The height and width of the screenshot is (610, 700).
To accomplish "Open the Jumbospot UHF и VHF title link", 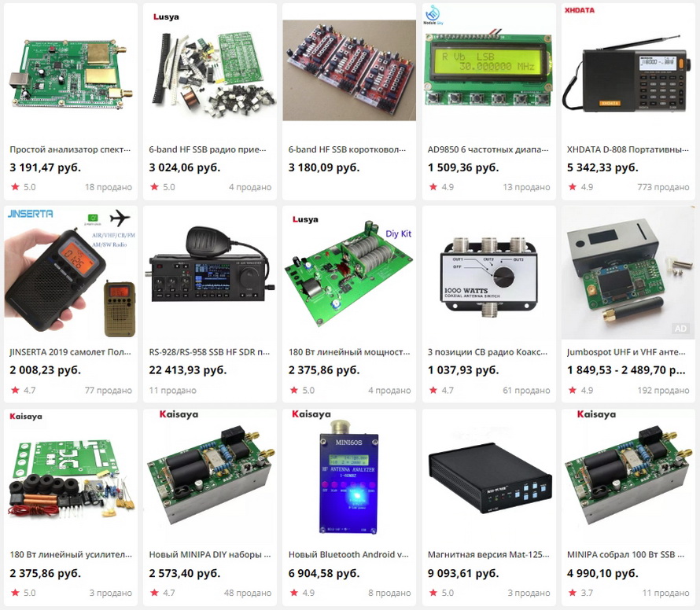I will 626,352.
